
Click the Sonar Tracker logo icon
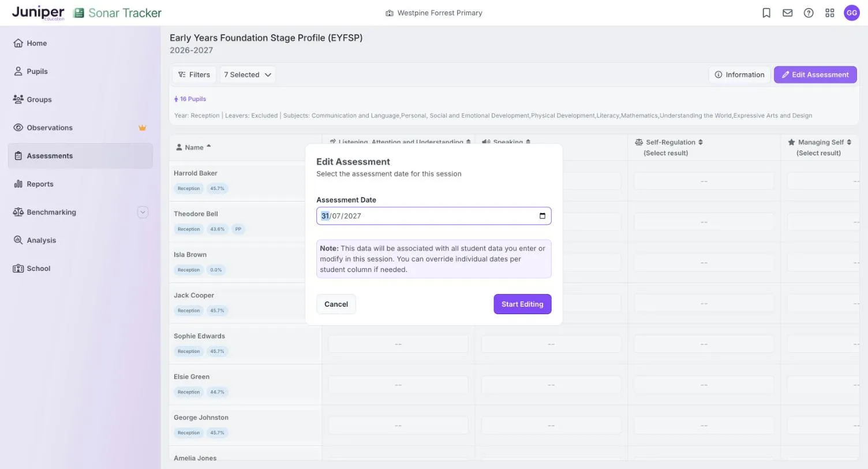click(x=79, y=13)
